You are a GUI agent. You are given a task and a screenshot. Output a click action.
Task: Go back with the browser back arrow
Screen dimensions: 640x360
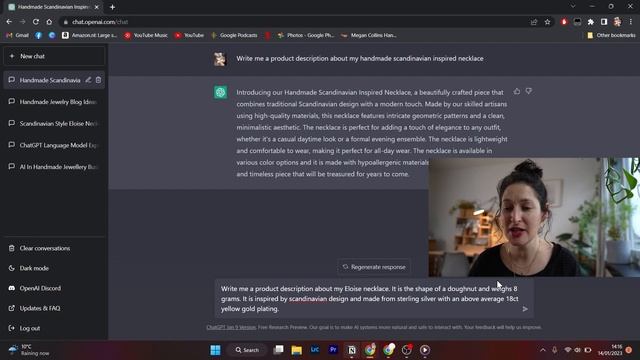[9, 22]
